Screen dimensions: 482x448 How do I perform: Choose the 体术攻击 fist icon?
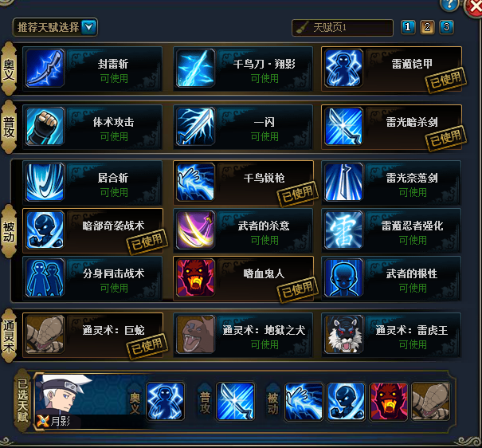tap(45, 126)
